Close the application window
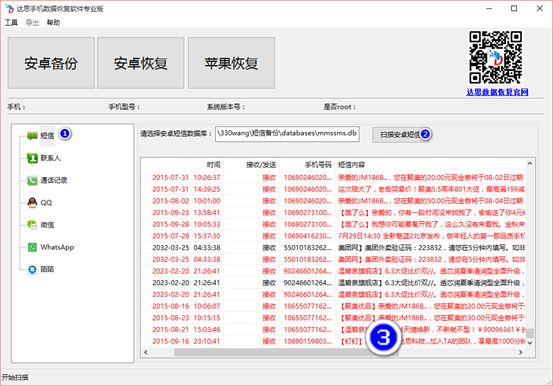Viewport: 553px width, 386px height. tap(540, 8)
